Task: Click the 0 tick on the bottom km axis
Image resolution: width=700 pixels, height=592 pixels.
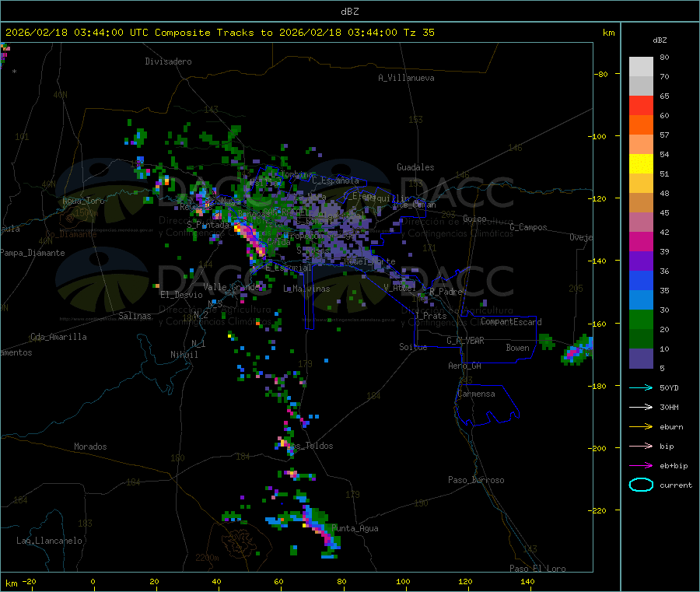Action: pyautogui.click(x=93, y=581)
